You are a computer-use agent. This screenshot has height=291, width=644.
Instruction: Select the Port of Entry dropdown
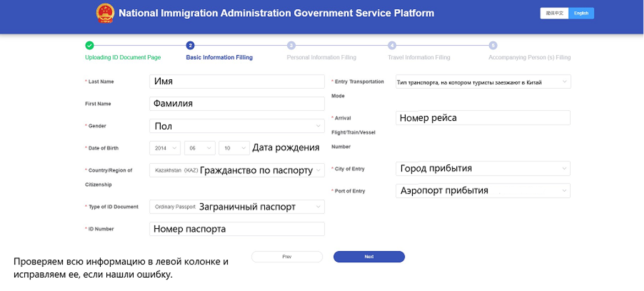click(483, 191)
